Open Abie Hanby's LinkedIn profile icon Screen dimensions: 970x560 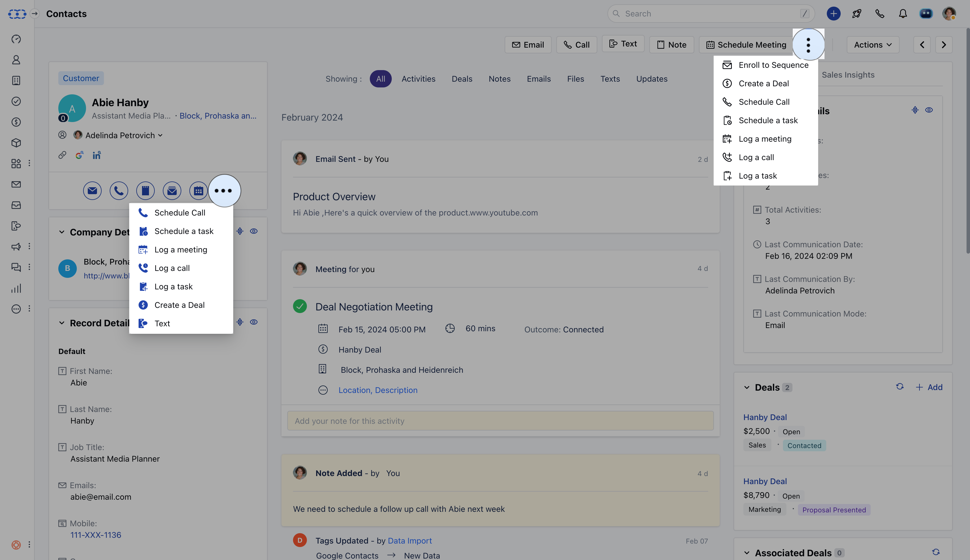coord(96,156)
